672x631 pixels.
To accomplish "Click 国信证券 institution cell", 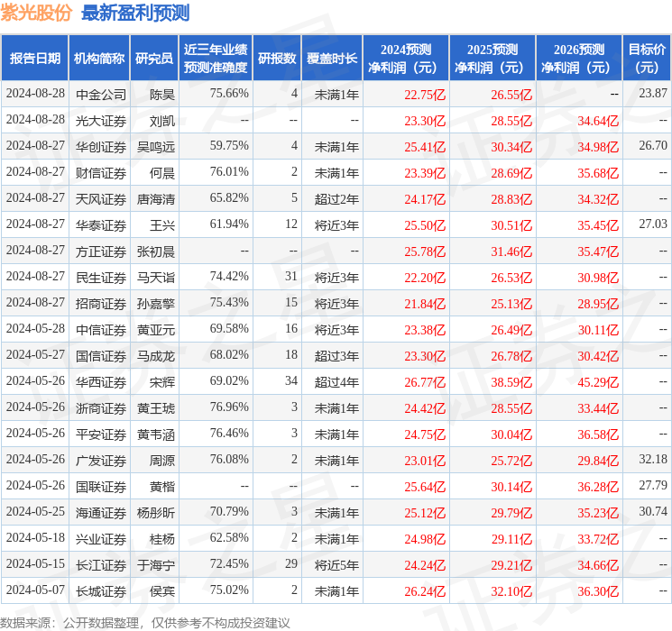I will point(101,356).
